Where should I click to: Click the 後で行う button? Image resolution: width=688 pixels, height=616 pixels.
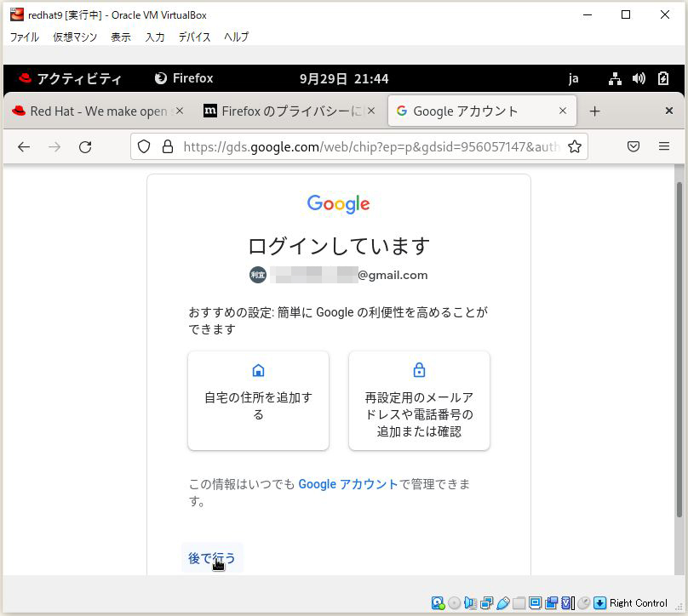tap(212, 558)
